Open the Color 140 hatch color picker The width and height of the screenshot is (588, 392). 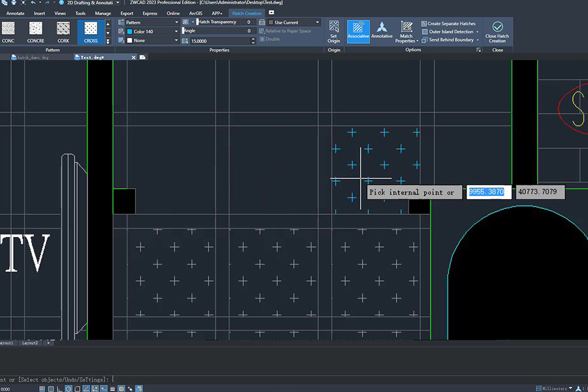pos(152,31)
